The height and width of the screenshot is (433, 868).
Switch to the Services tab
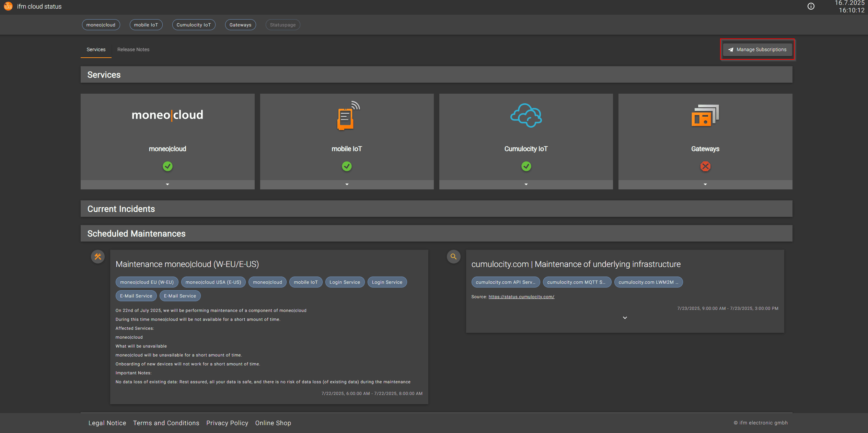pyautogui.click(x=96, y=50)
